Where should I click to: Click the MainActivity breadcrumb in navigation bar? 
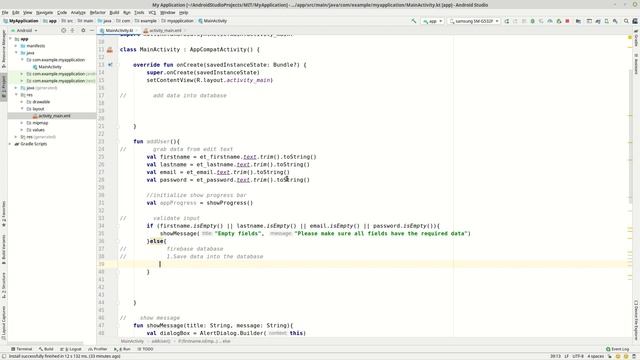212,21
